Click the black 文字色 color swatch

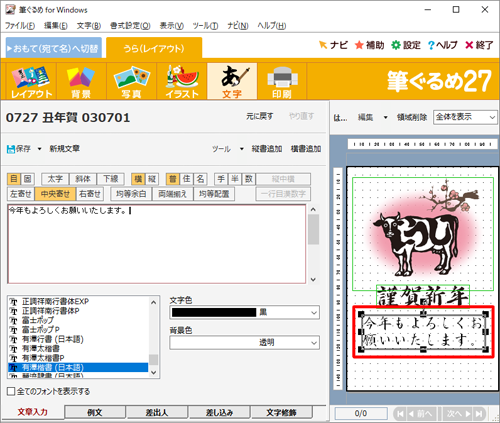214,312
